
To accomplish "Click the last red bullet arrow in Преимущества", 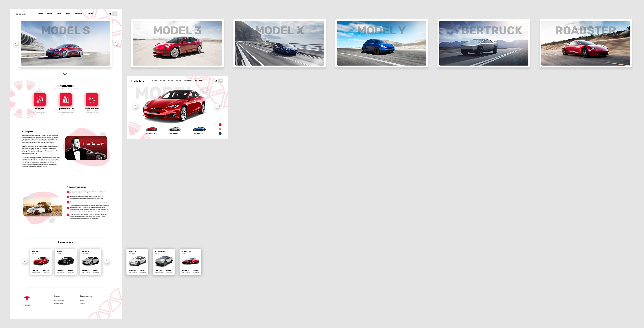I will point(68,215).
